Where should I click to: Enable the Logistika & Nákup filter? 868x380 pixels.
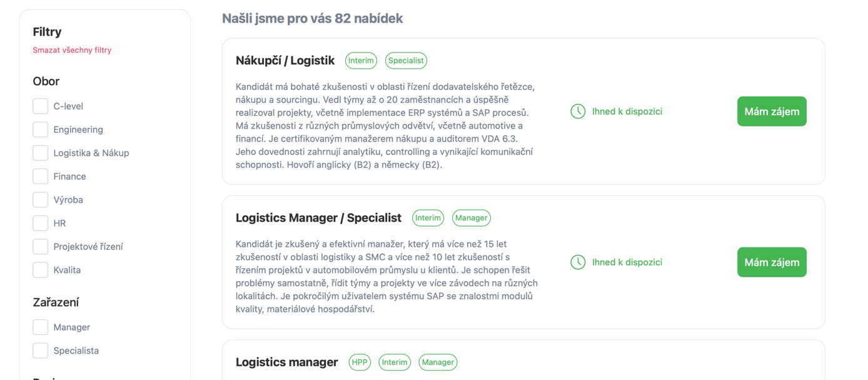coord(41,153)
